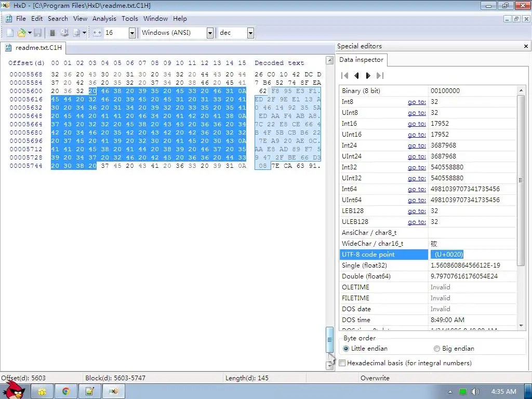Image resolution: width=532 pixels, height=399 pixels.
Task: Click the Overwrite mode status indicator
Action: [x=375, y=378]
